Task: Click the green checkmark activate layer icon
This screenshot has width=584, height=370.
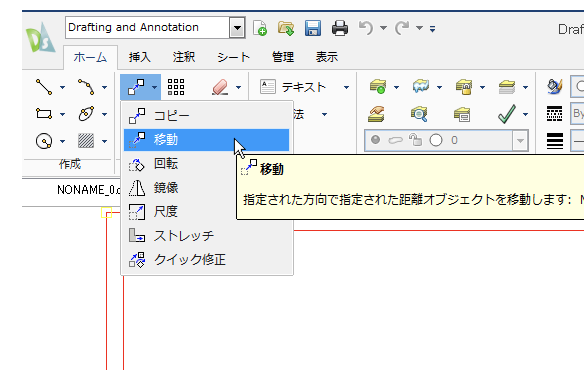Action: pyautogui.click(x=507, y=113)
